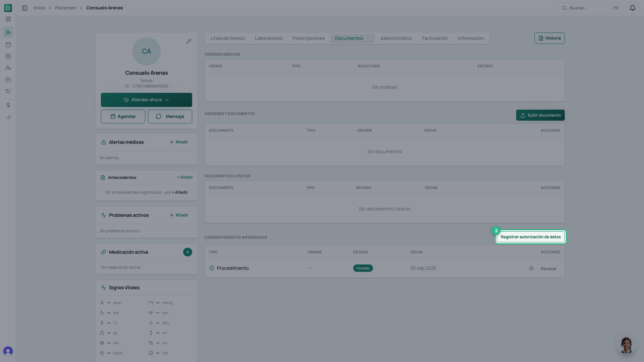
Task: Click the Firmado status badge
Action: [x=363, y=268]
